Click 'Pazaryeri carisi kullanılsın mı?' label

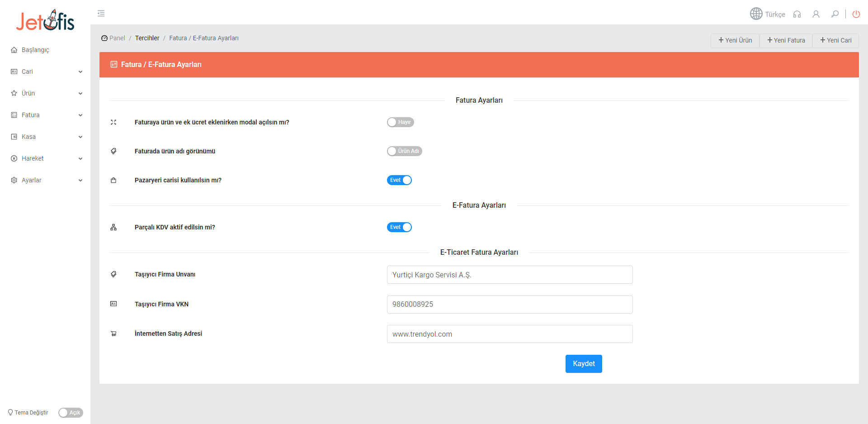(178, 180)
